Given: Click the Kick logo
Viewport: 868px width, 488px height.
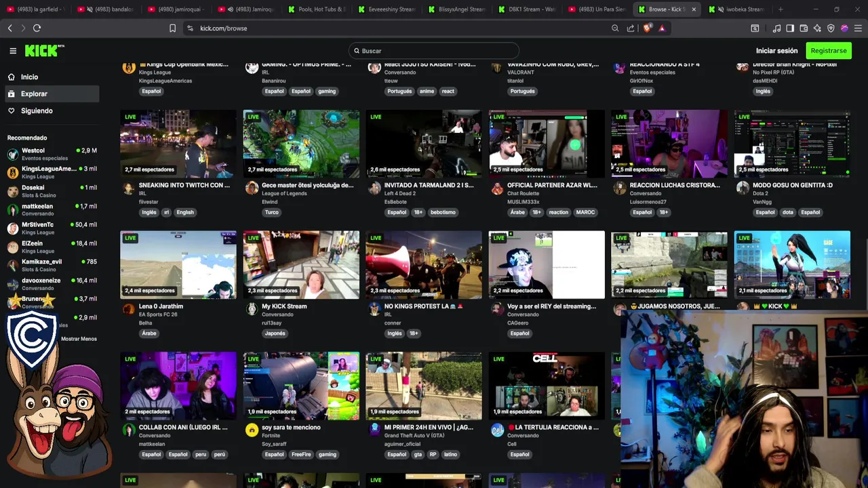Looking at the screenshot, I should (44, 51).
